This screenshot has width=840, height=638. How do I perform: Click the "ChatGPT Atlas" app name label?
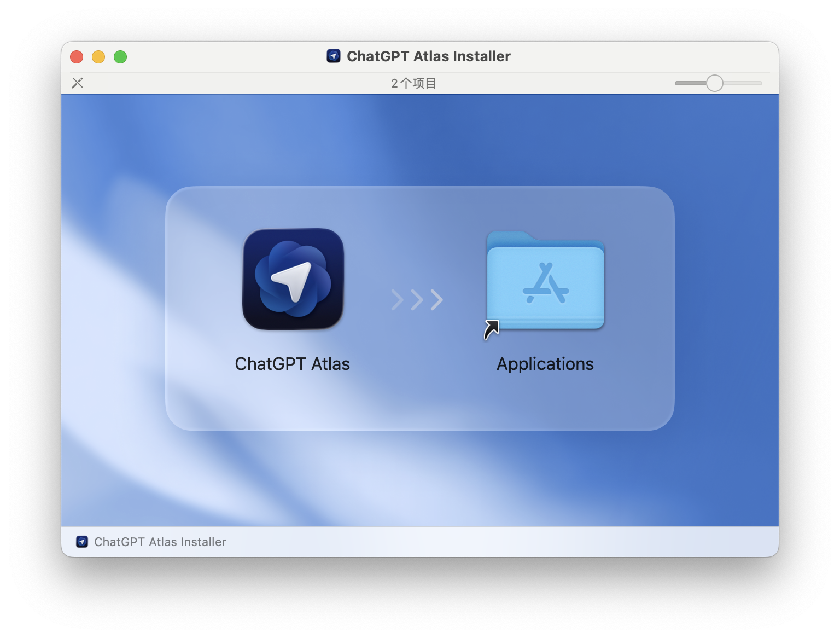[x=293, y=364]
